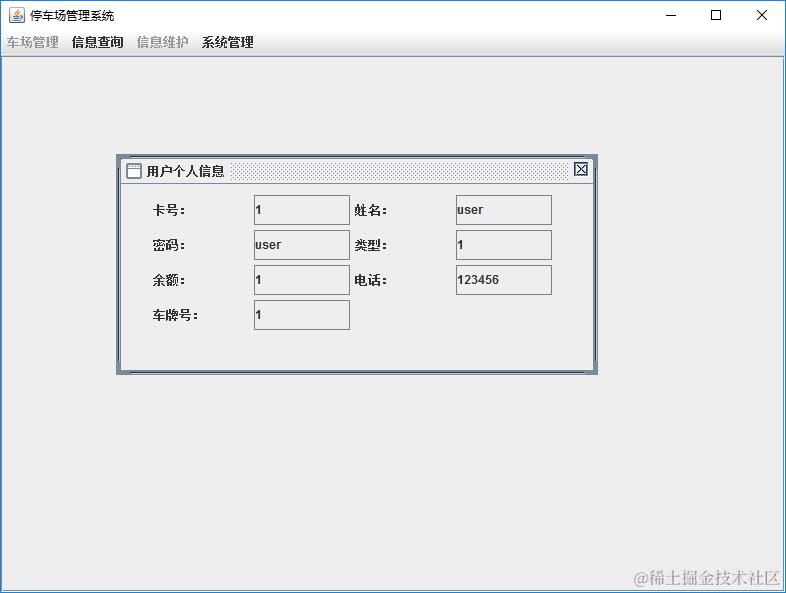Click the 车牌号 input field
Screen dimensions: 786x593
(302, 315)
